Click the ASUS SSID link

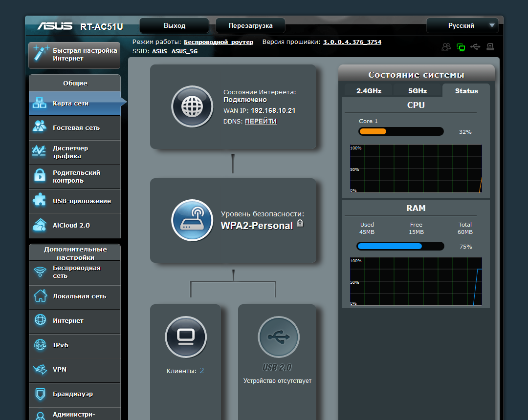[x=159, y=51]
